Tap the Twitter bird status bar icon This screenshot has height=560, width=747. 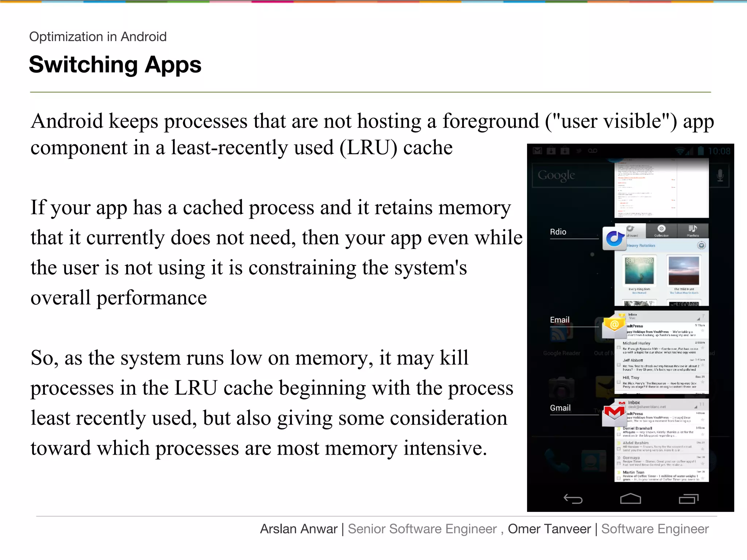point(579,151)
